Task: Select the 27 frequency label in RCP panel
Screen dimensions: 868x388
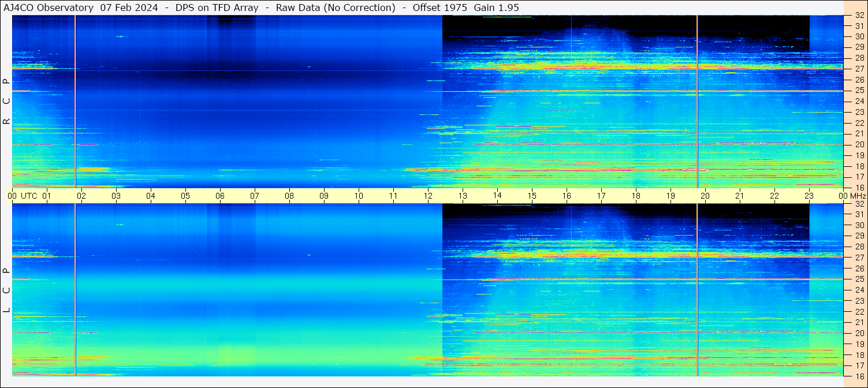Action: tap(859, 69)
